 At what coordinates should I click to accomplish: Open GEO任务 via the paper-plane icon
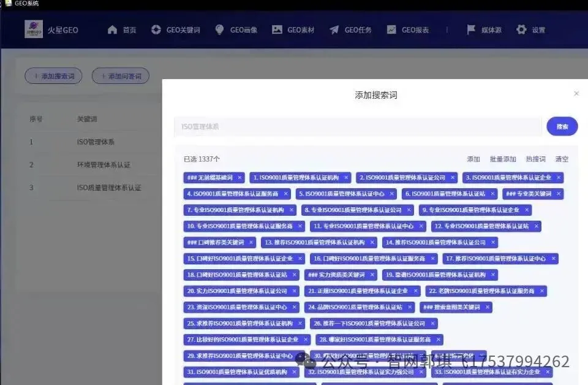[333, 29]
